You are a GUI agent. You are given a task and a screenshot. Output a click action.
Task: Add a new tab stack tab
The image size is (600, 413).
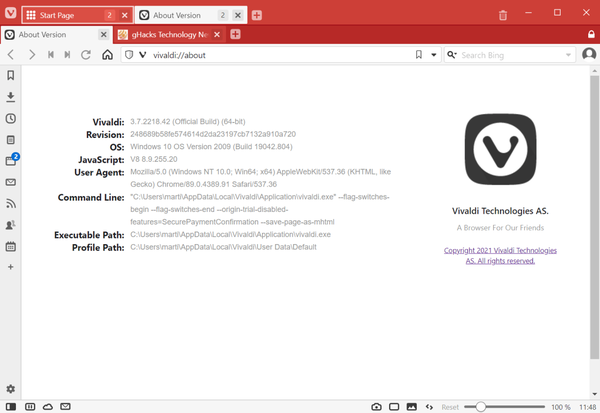(257, 15)
